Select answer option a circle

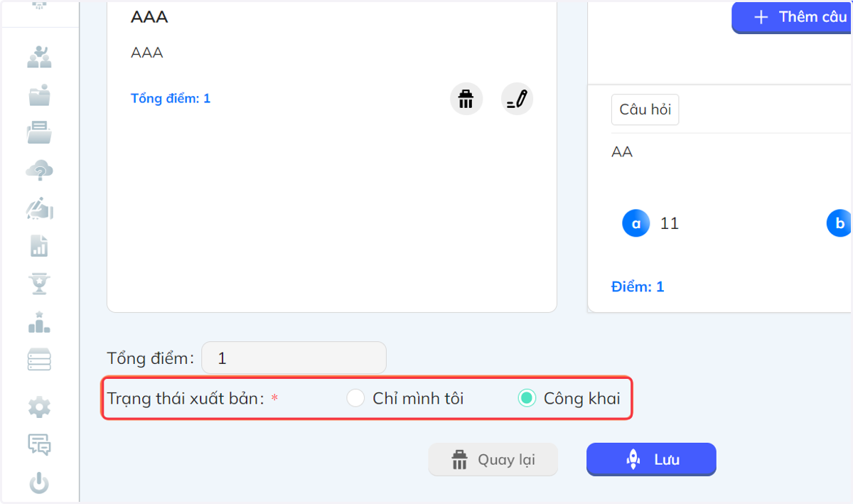(636, 223)
